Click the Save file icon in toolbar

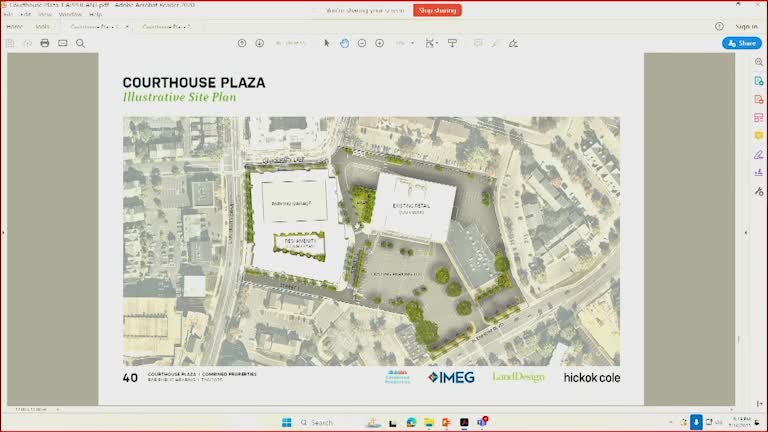click(x=10, y=43)
